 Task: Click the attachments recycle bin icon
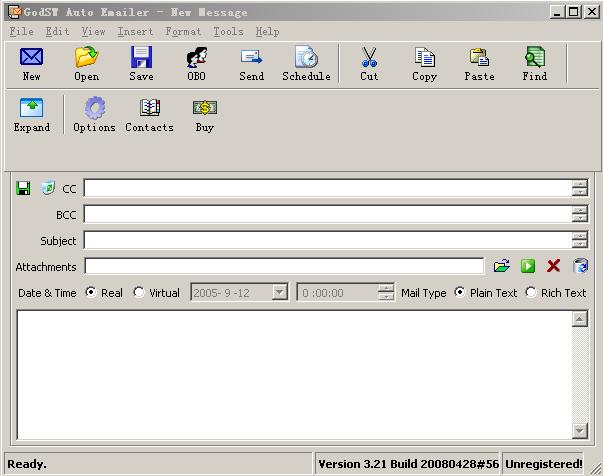(x=580, y=266)
